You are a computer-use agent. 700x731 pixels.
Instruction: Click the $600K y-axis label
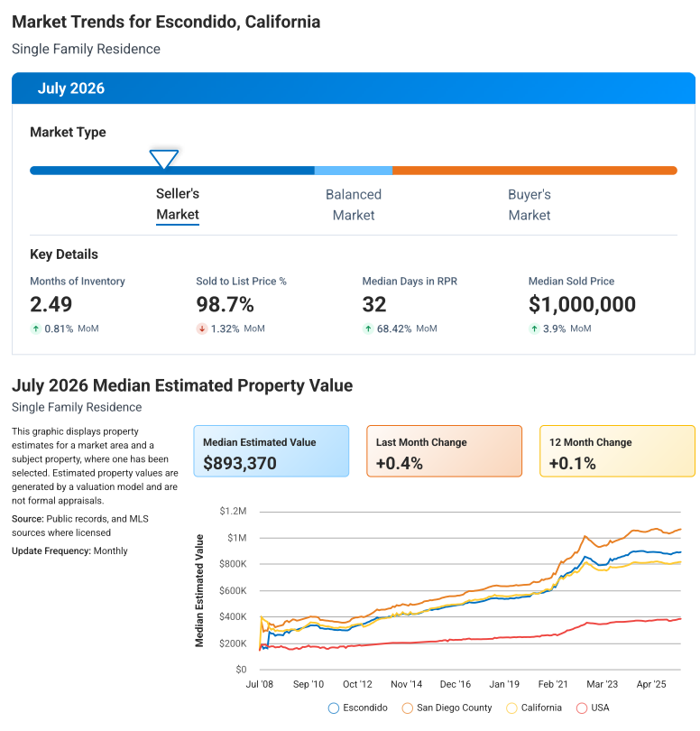(x=233, y=591)
